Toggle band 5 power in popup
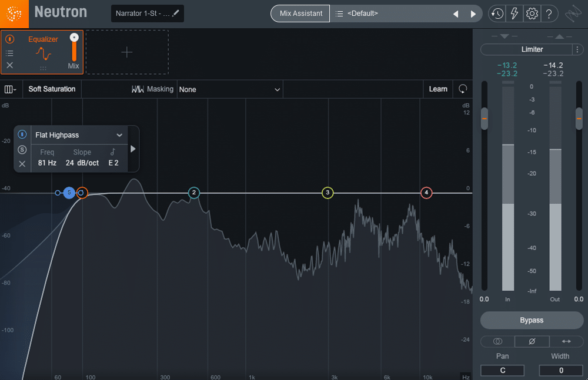Viewport: 588px width, 380px height. 22,134
